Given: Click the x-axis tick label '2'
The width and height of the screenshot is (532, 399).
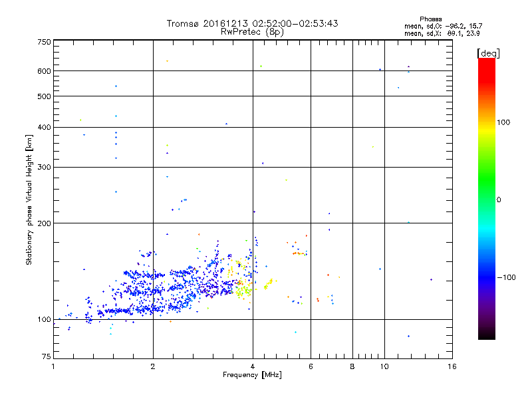Looking at the screenshot, I should [x=153, y=366].
